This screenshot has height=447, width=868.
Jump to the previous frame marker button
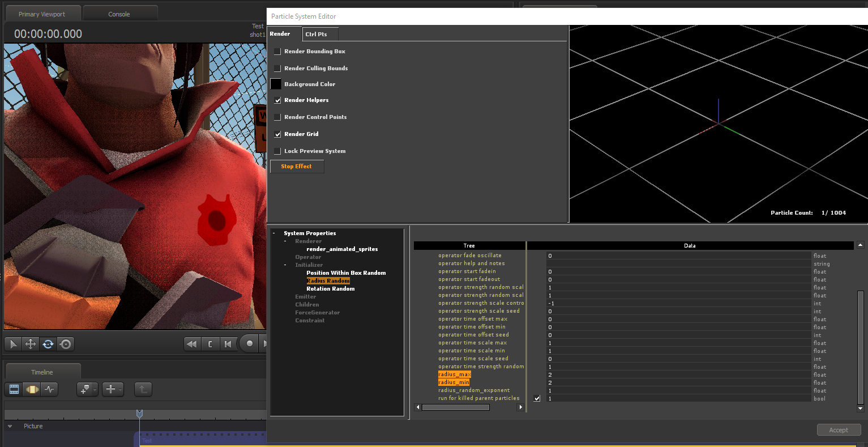(x=228, y=344)
